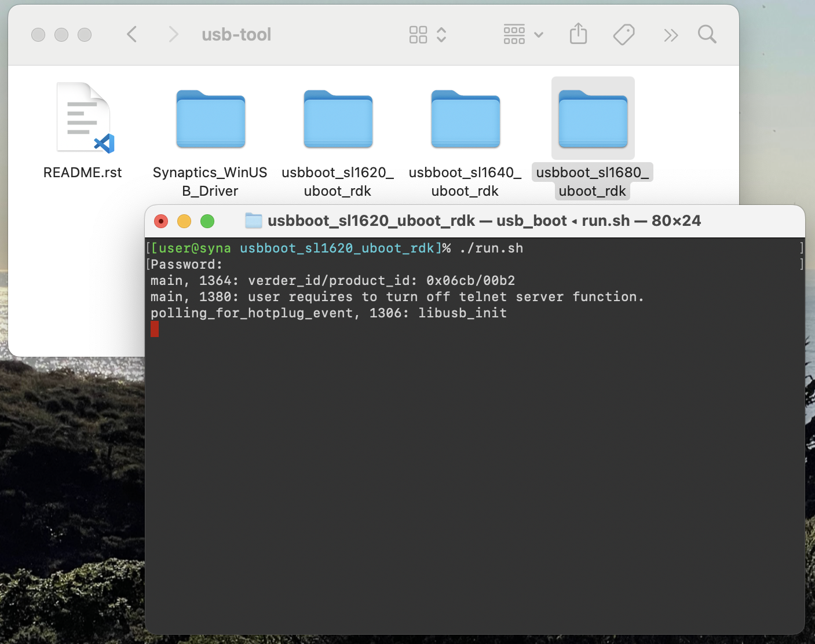Click the Share icon in Finder toolbar
815x644 pixels.
click(x=578, y=34)
